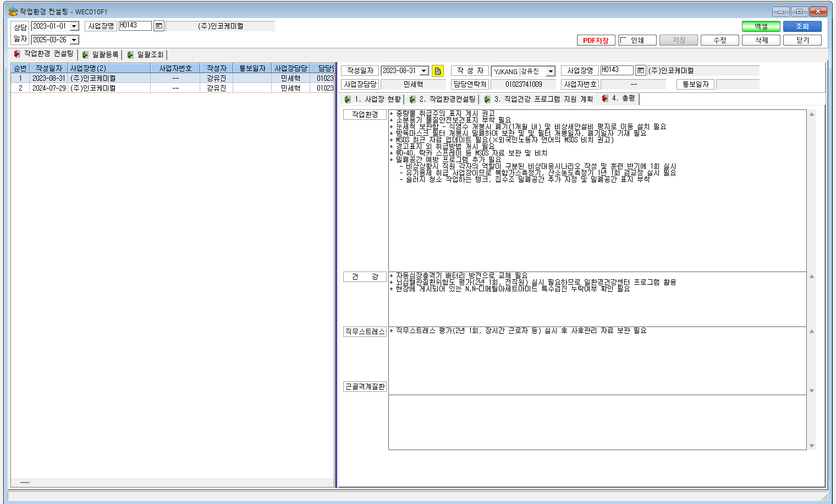Click the PDF저장 button
836x504 pixels.
point(596,40)
